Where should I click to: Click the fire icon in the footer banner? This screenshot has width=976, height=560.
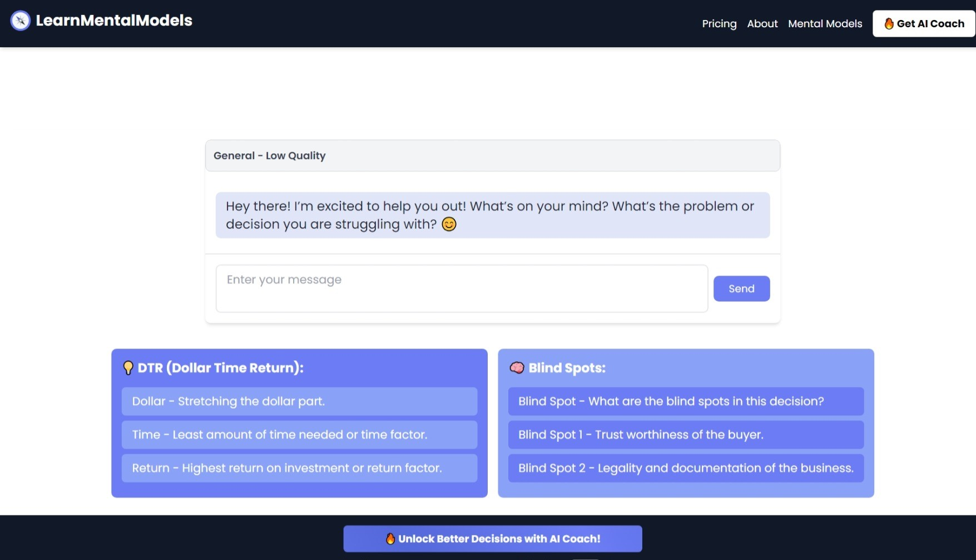click(390, 538)
